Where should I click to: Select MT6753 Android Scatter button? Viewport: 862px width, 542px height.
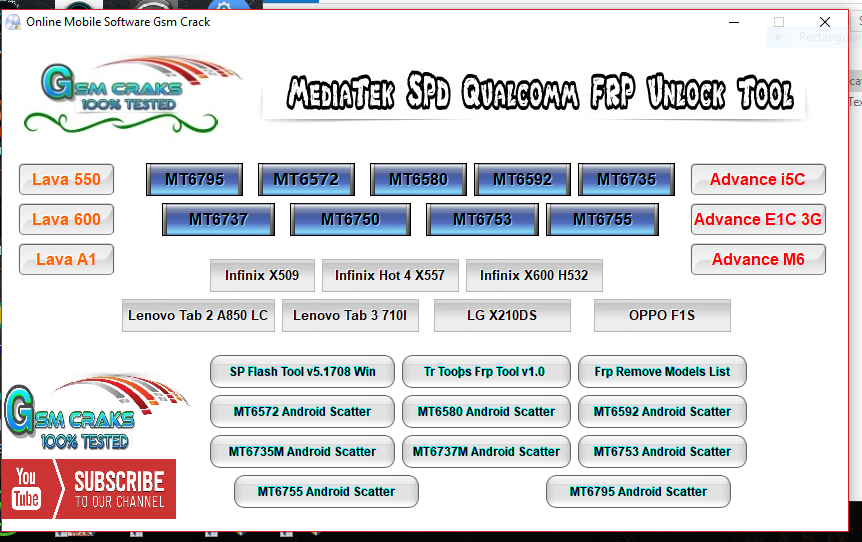pyautogui.click(x=662, y=452)
